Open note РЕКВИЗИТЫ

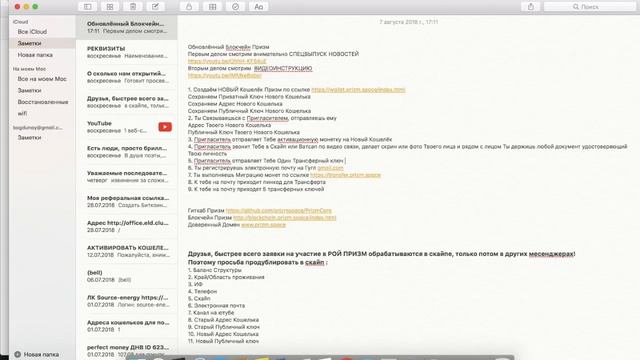click(x=127, y=52)
